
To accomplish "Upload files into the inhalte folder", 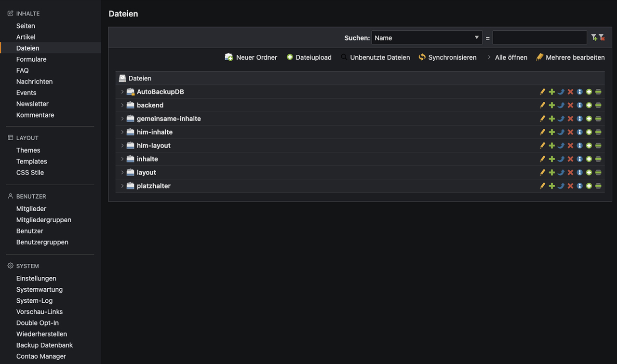I will pos(589,159).
